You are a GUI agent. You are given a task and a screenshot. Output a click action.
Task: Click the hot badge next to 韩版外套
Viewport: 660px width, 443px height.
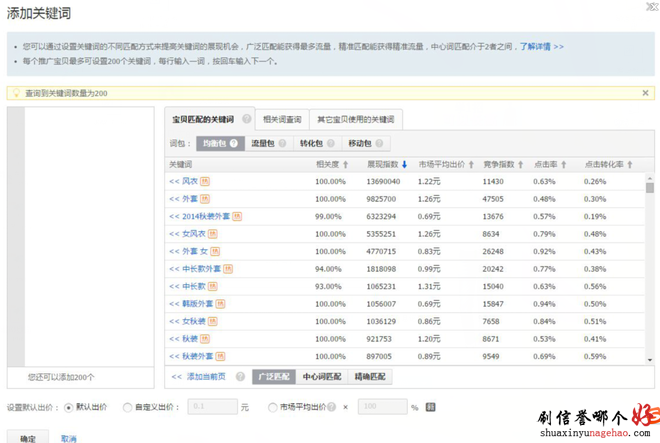221,304
